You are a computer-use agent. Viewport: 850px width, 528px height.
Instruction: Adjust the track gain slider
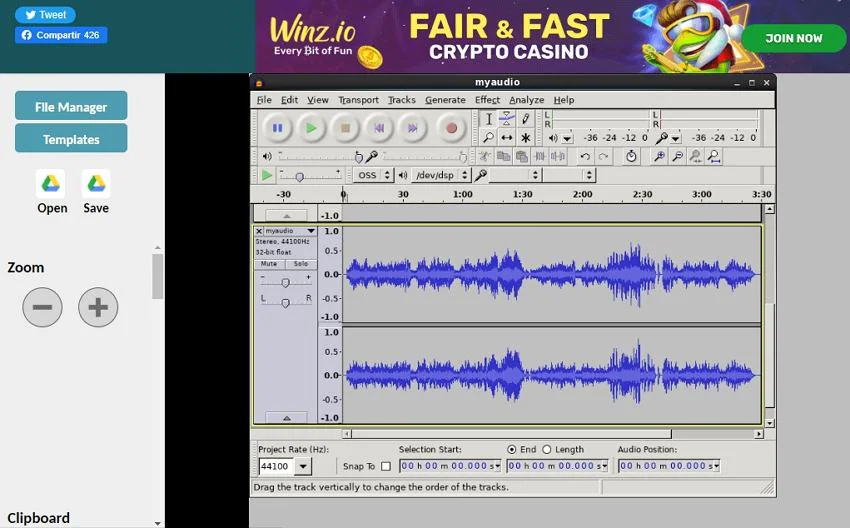click(x=285, y=282)
